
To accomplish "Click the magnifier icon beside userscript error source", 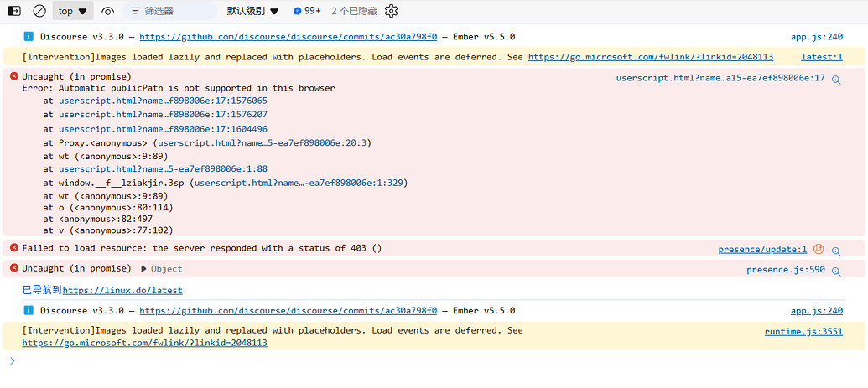I will click(836, 80).
